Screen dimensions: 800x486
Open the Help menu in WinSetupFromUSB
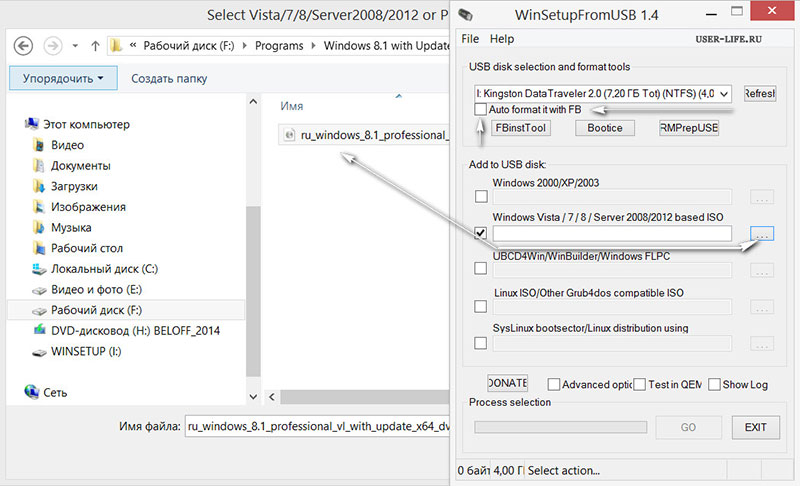point(502,39)
